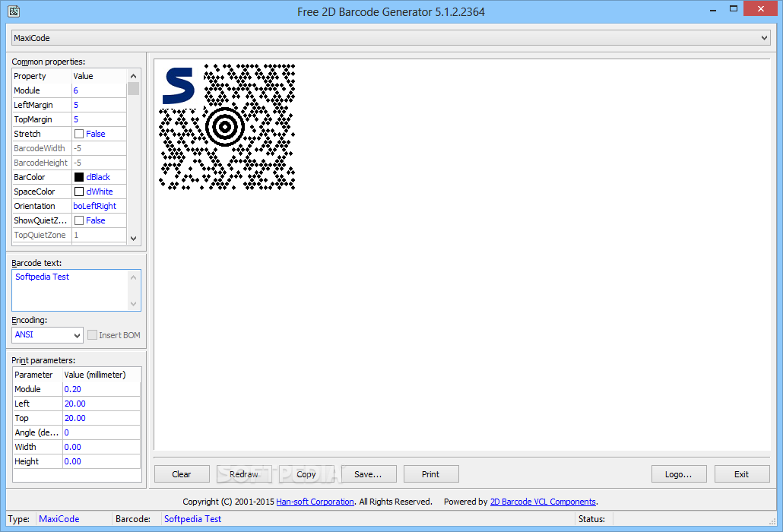Click the print Height value 0.00
The image size is (783, 532).
pyautogui.click(x=101, y=461)
